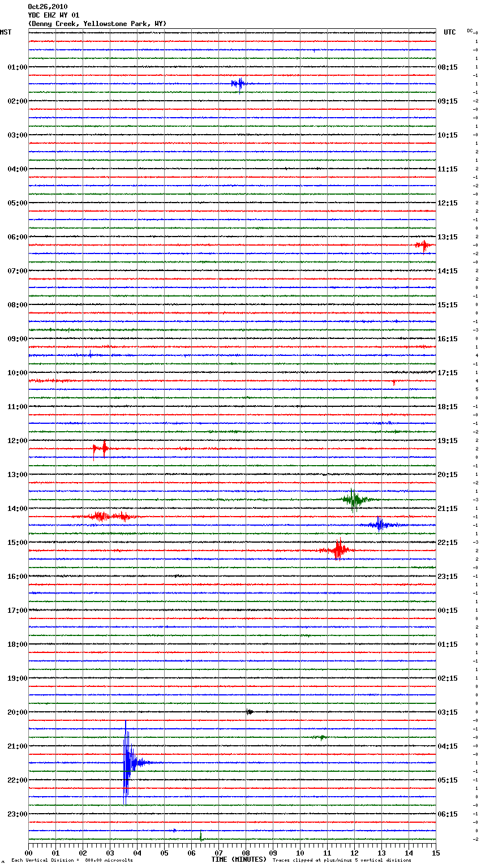The image size is (481, 868).
Task: Select the 07:00 MST hour label
Action: pos(18,271)
